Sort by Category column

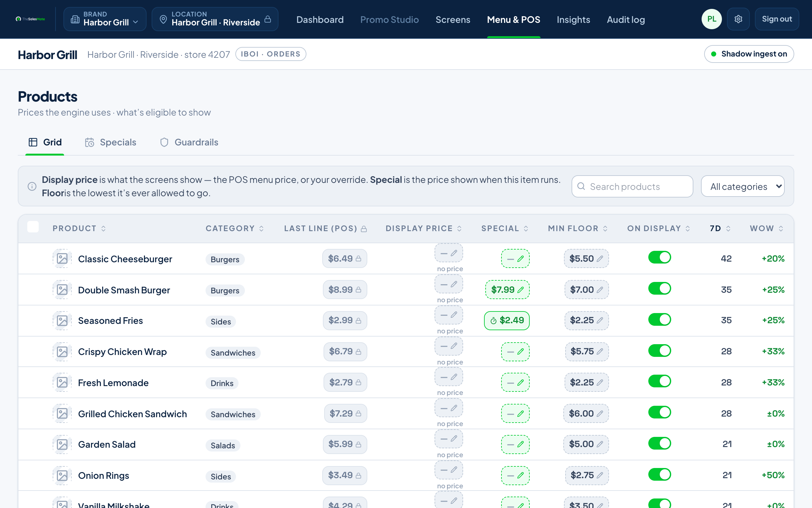(x=234, y=229)
